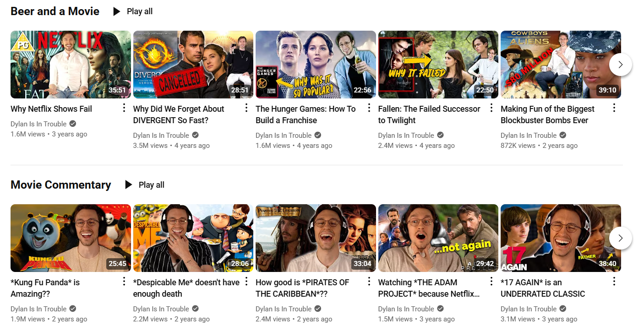Open channel name under 17 Again video
The width and height of the screenshot is (644, 326).
[529, 309]
